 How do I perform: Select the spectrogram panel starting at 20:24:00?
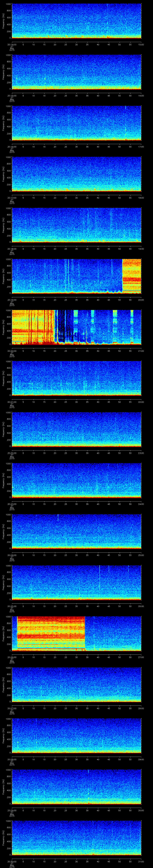(x=76, y=531)
